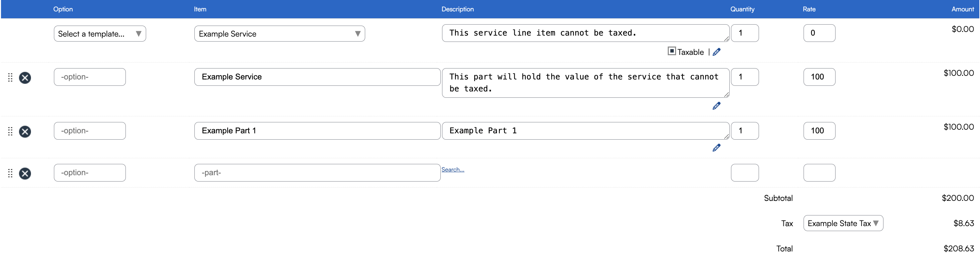Screen dimensions: 980x260
Task: Click the Item column header
Action: [200, 9]
